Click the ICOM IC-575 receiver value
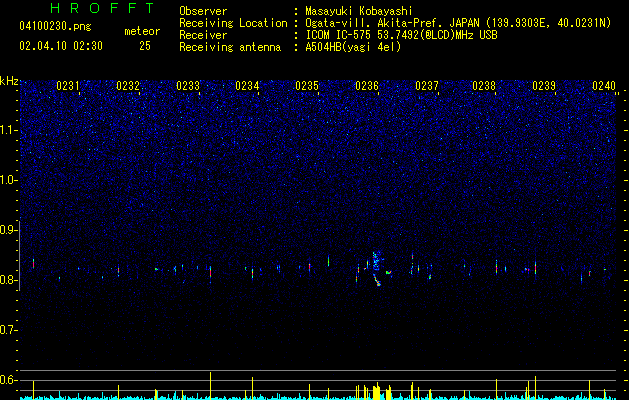The width and height of the screenshot is (629, 400). point(401,35)
